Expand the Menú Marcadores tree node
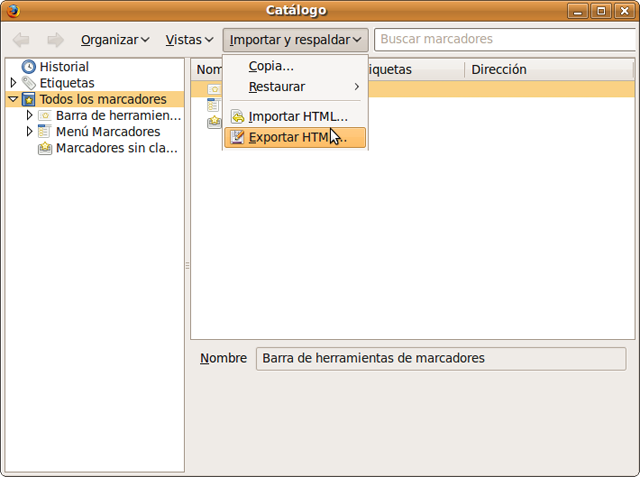The width and height of the screenshot is (640, 477). tap(30, 132)
